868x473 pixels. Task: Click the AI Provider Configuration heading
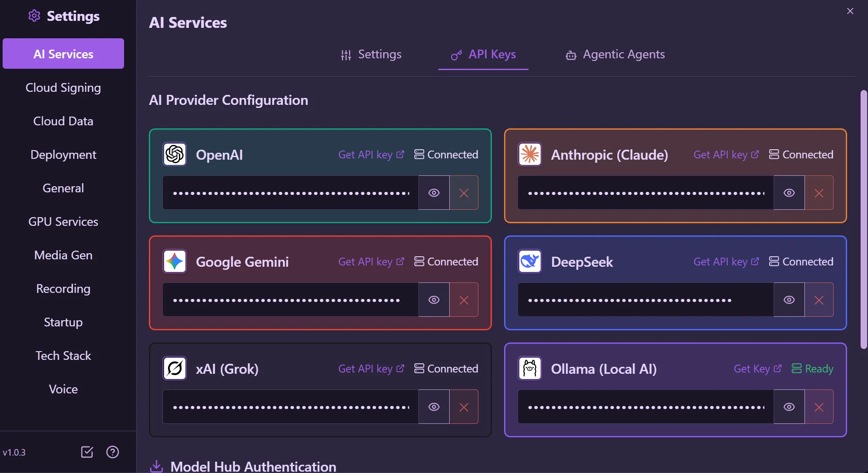pos(229,100)
